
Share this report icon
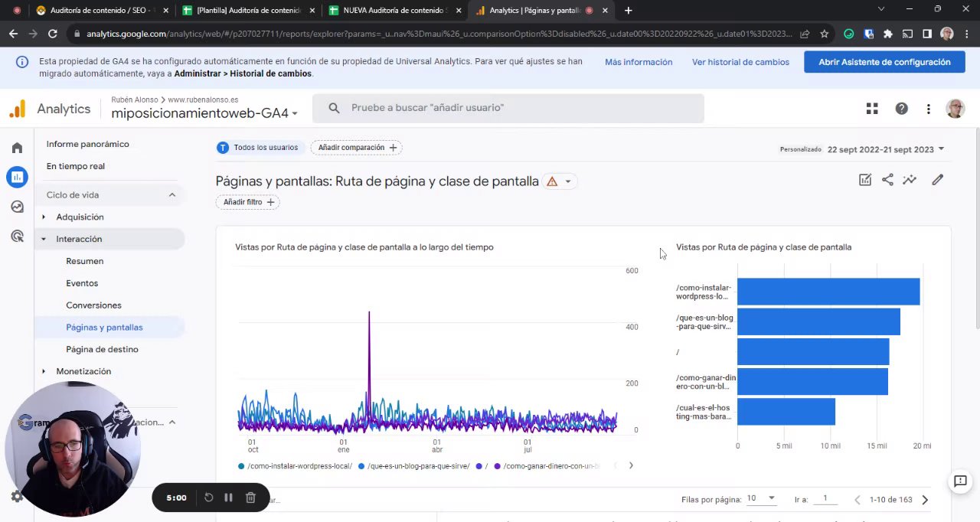click(x=887, y=180)
